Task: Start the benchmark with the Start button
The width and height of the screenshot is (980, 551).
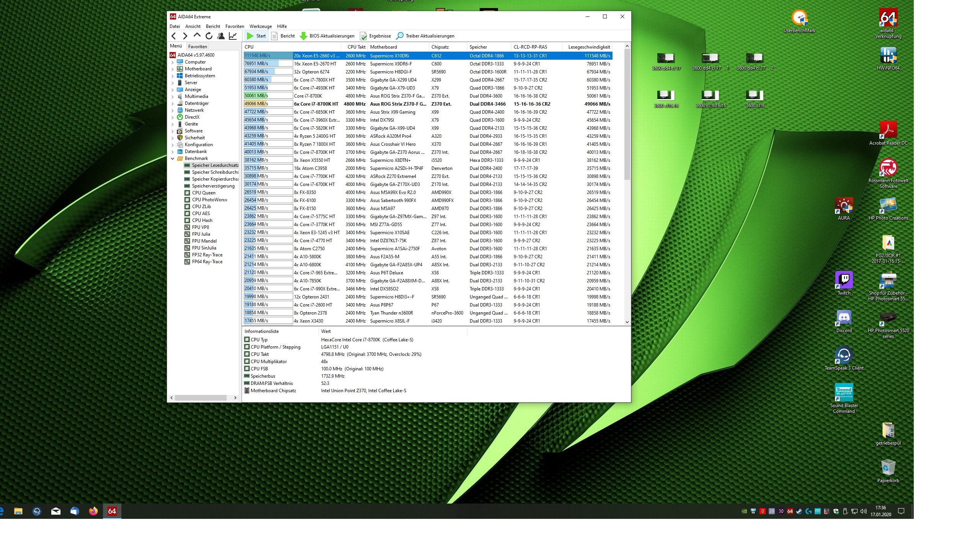Action: [x=256, y=36]
